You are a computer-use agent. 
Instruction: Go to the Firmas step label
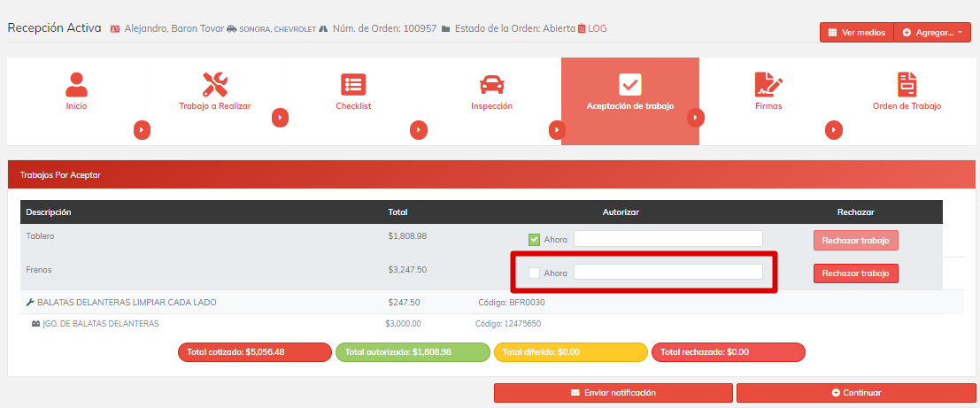(x=768, y=106)
